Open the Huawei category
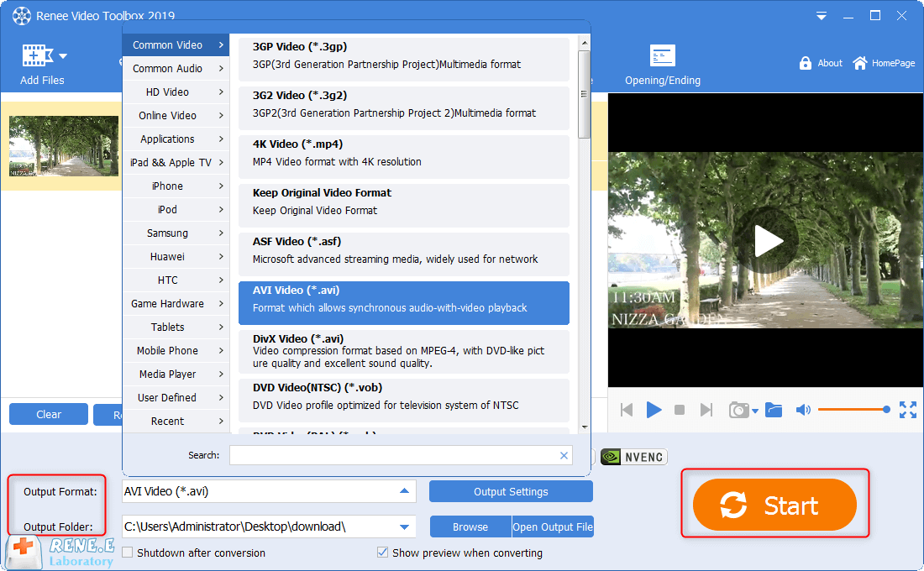924x571 pixels. [176, 257]
